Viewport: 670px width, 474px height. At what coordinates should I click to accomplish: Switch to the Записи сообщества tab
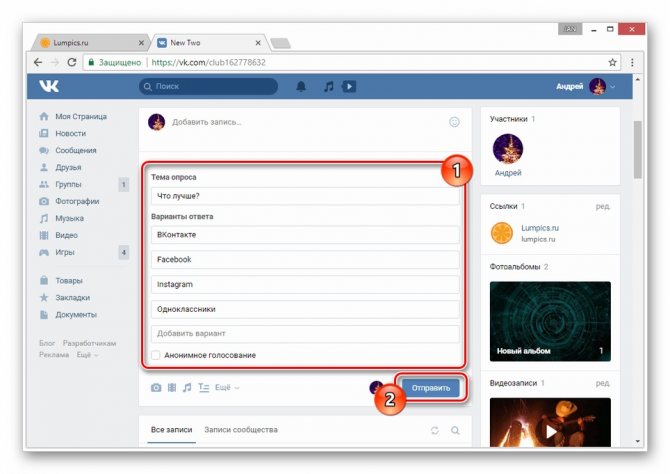(241, 430)
